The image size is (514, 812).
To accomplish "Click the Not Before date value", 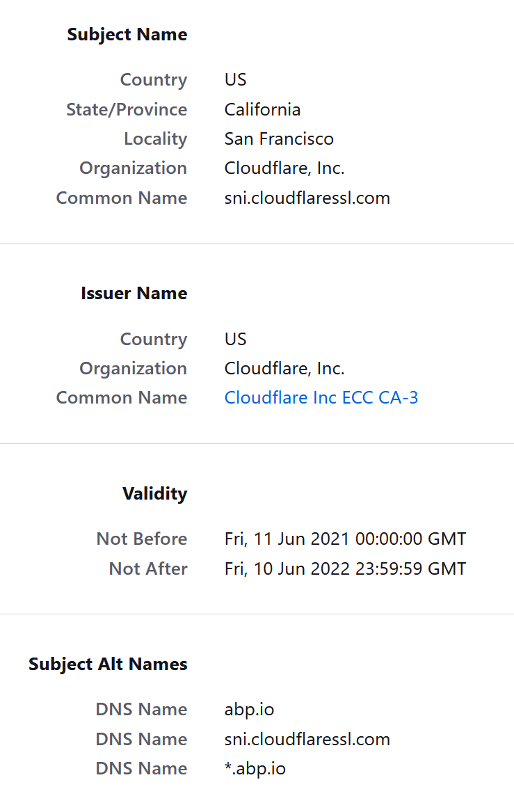I will [345, 539].
